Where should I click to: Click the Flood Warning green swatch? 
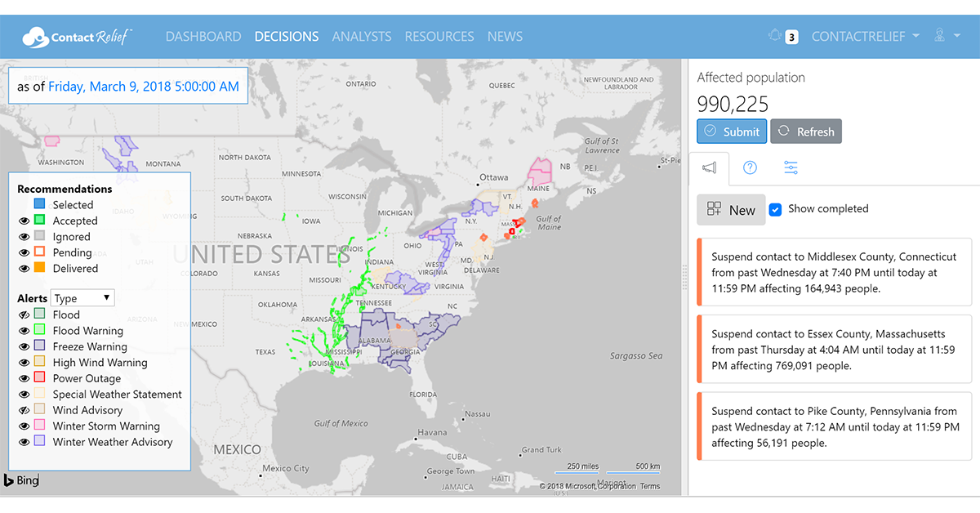coord(39,331)
